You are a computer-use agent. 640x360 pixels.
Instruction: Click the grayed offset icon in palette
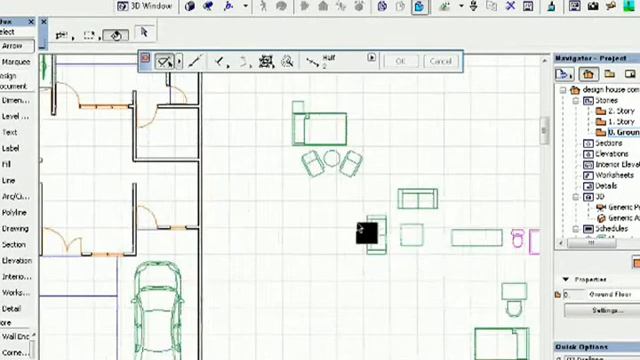(x=244, y=62)
